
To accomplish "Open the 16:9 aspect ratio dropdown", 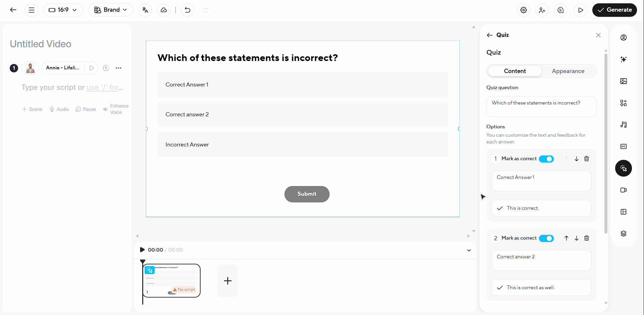I will [63, 10].
